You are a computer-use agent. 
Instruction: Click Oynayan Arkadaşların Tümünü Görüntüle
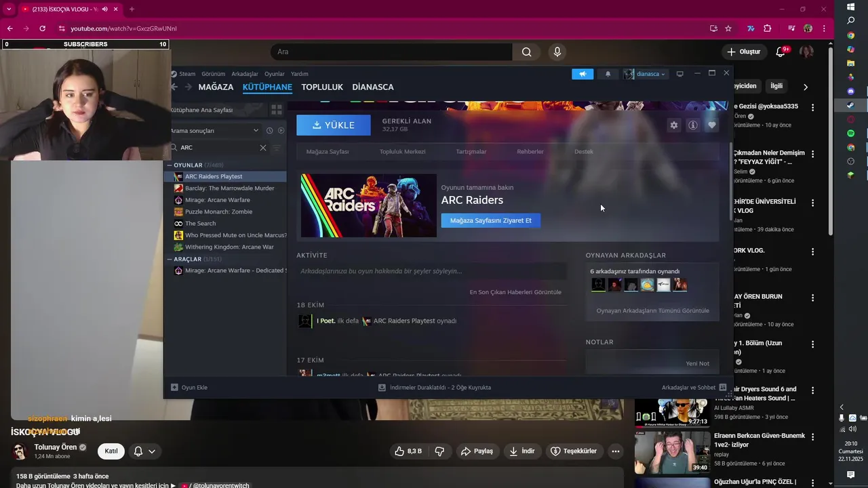point(653,310)
